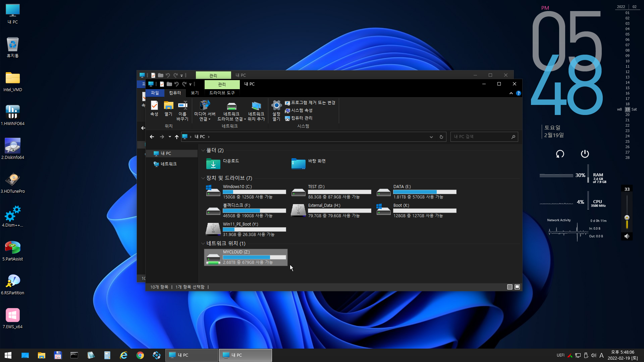Launch 6.RSPartition from desktop
This screenshot has width=644, height=362.
click(13, 285)
